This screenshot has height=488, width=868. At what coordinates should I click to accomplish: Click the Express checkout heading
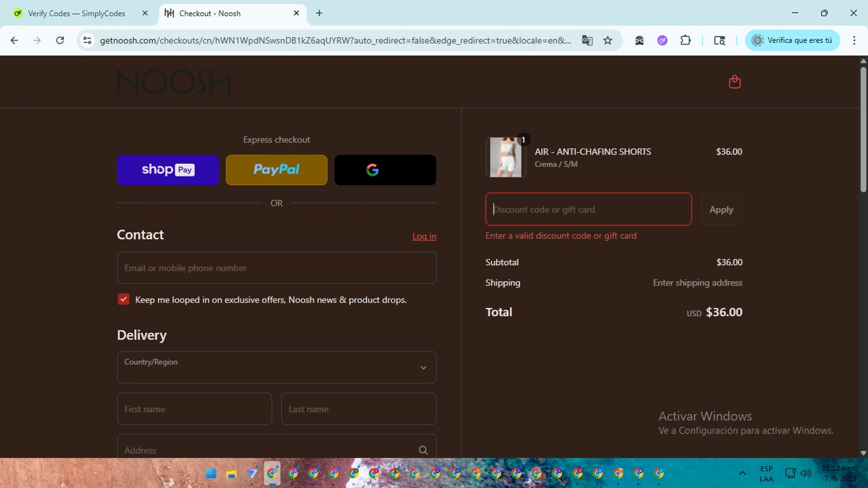coord(277,140)
